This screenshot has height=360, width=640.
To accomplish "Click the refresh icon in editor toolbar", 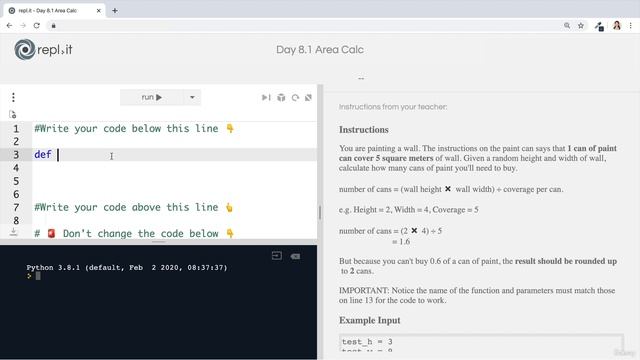I will point(295,98).
